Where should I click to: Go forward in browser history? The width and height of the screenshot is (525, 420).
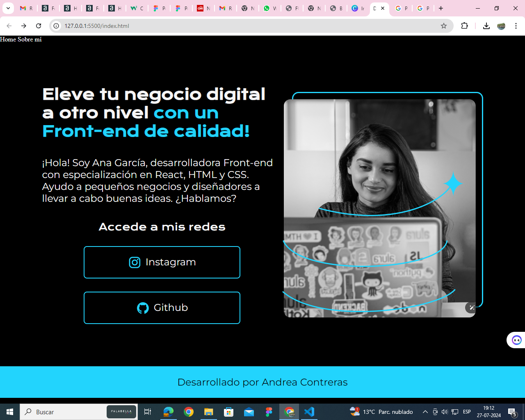click(x=24, y=26)
